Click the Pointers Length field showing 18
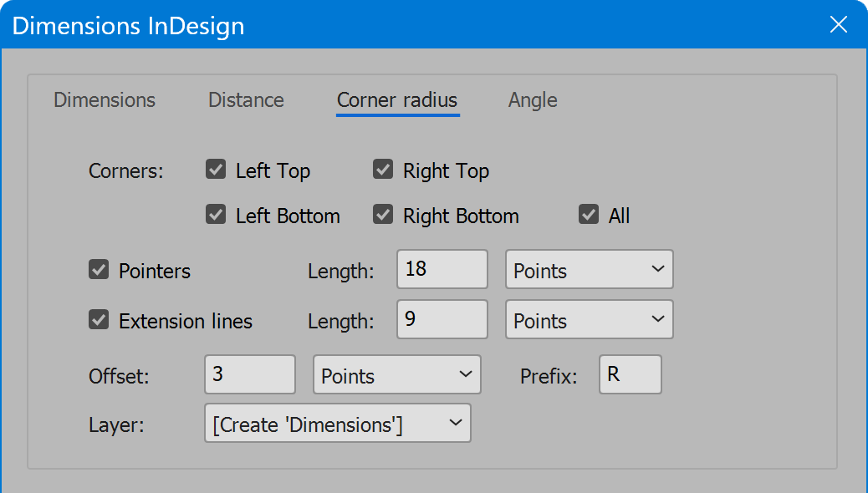Screen dimensions: 868x493 pos(442,269)
